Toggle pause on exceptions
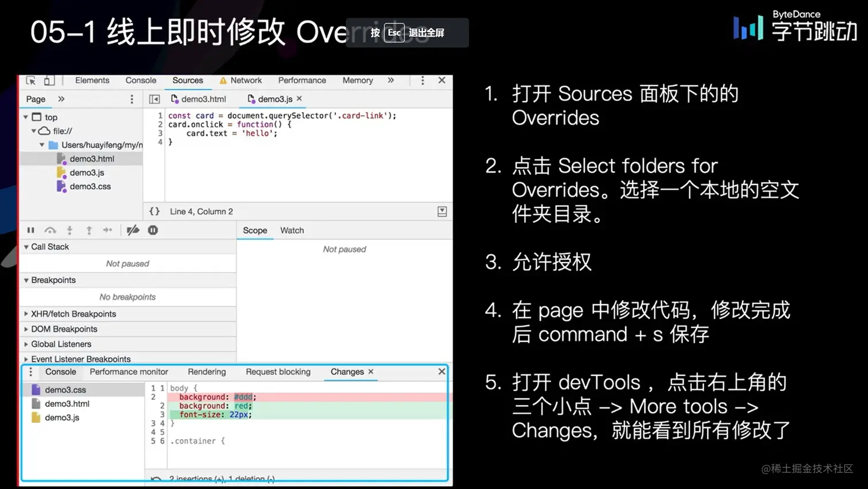 (153, 230)
